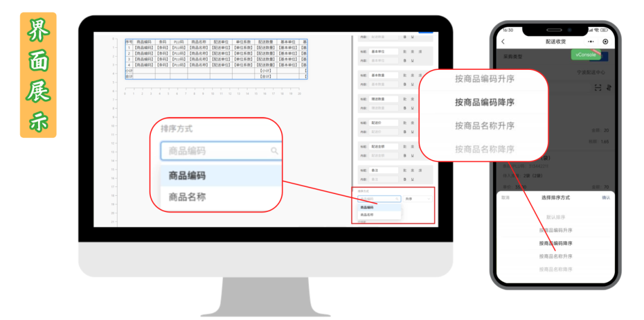Align center icon in 基本单位 title row
Viewport: 644px width, 320px height.
coord(413,51)
